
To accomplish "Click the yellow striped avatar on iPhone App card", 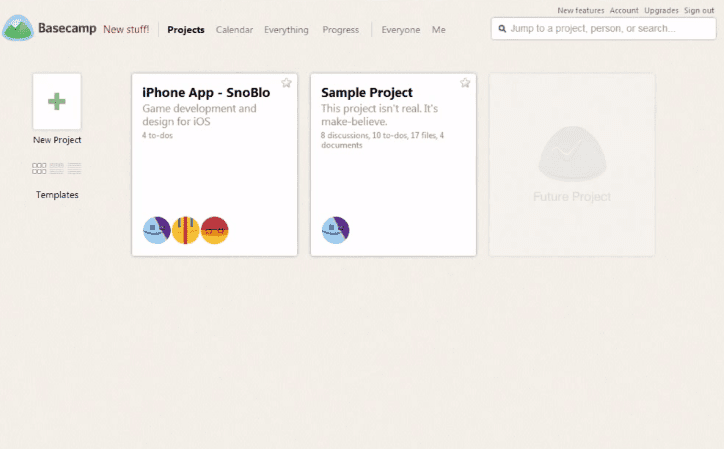I will (x=186, y=230).
